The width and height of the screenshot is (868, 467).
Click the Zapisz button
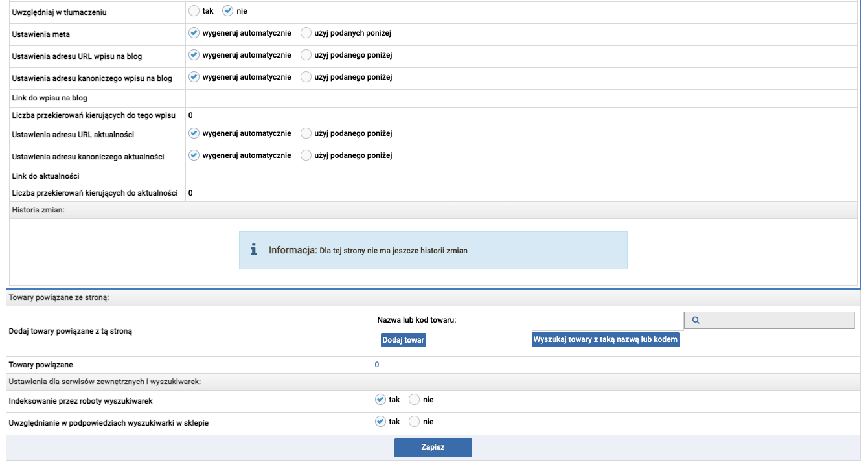(x=433, y=448)
